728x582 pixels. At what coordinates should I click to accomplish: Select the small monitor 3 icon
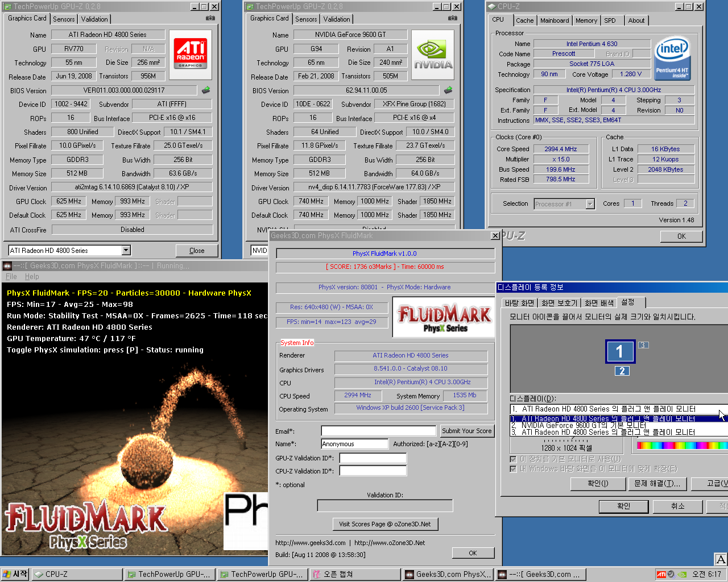click(x=643, y=345)
